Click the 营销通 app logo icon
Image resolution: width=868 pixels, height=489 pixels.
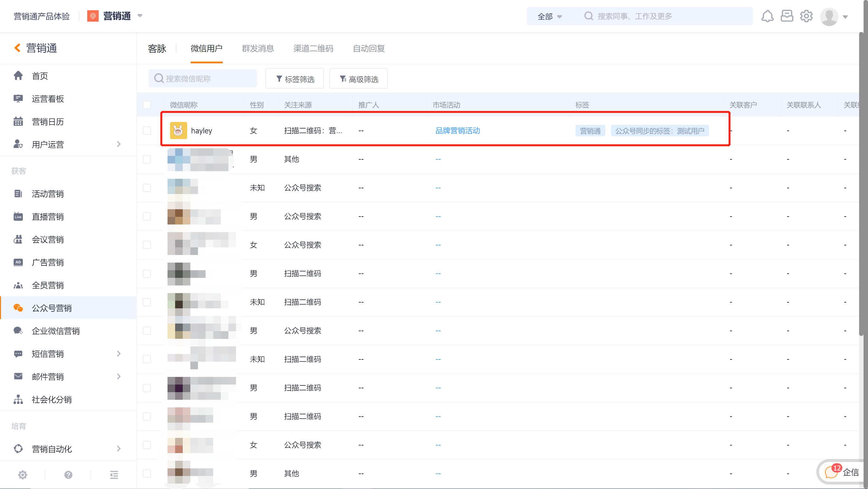tap(93, 16)
